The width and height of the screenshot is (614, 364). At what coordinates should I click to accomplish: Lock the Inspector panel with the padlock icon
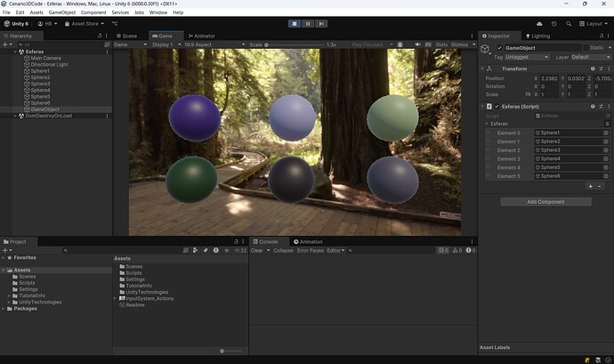602,36
